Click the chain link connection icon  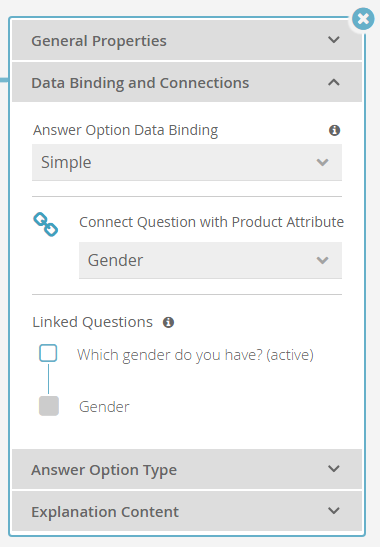click(x=46, y=224)
